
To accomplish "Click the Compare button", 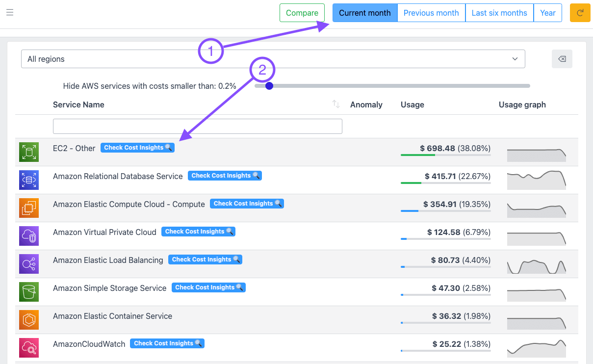I will coord(302,13).
